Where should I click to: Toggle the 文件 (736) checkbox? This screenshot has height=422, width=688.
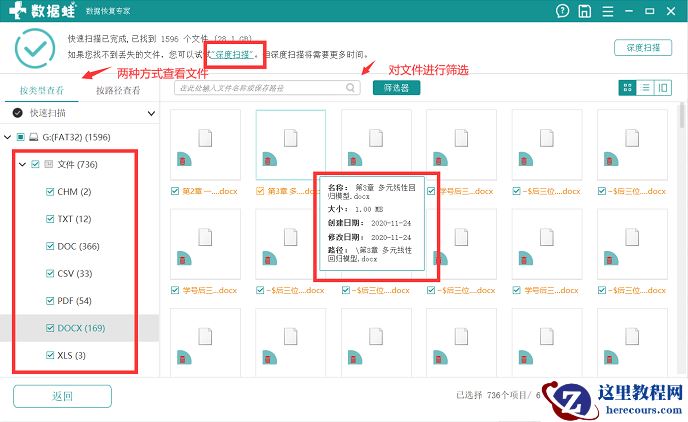tap(36, 165)
